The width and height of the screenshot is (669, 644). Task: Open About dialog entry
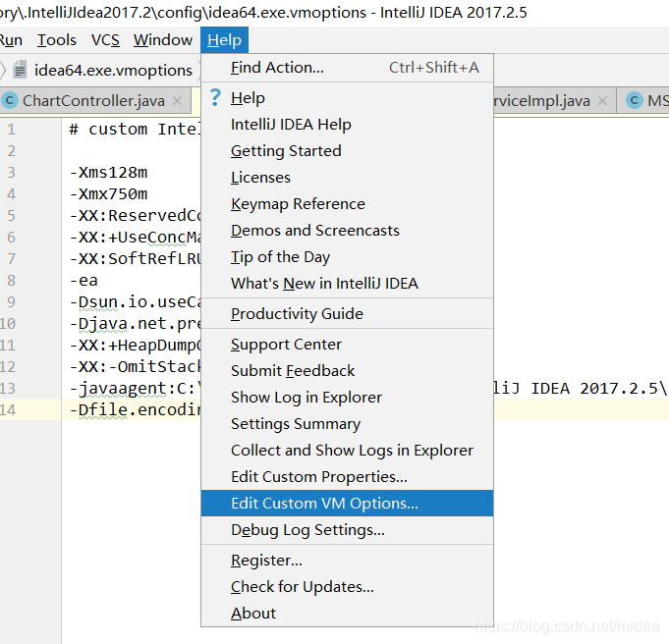pos(347,613)
